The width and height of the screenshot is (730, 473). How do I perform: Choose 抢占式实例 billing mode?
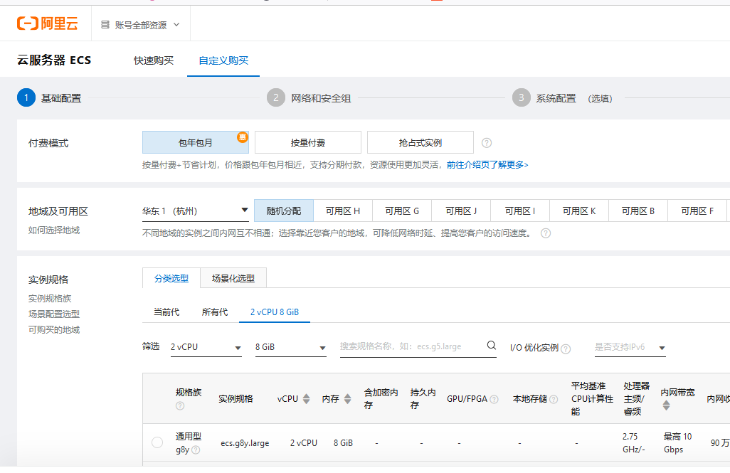[419, 142]
